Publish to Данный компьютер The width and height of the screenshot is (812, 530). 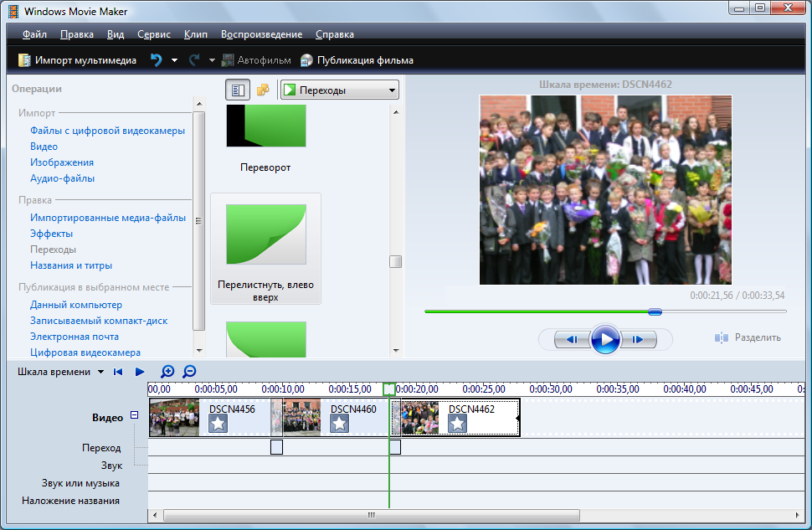(x=76, y=305)
